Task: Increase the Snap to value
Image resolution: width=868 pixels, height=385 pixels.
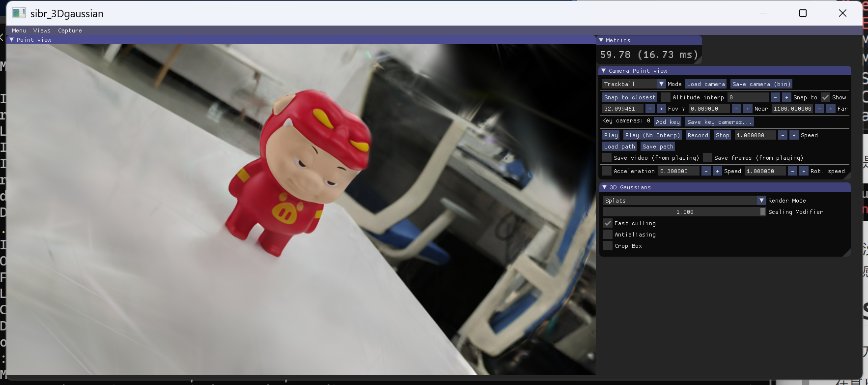Action: 786,97
